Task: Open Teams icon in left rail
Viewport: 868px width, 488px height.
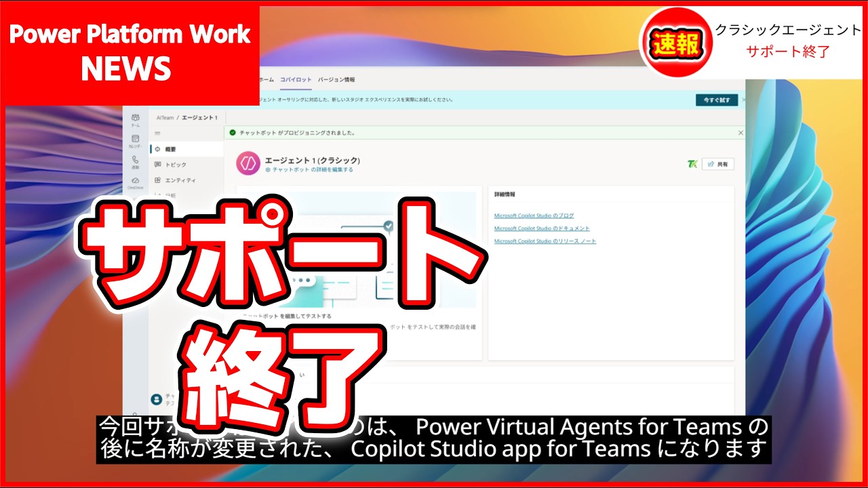Action: 136,119
